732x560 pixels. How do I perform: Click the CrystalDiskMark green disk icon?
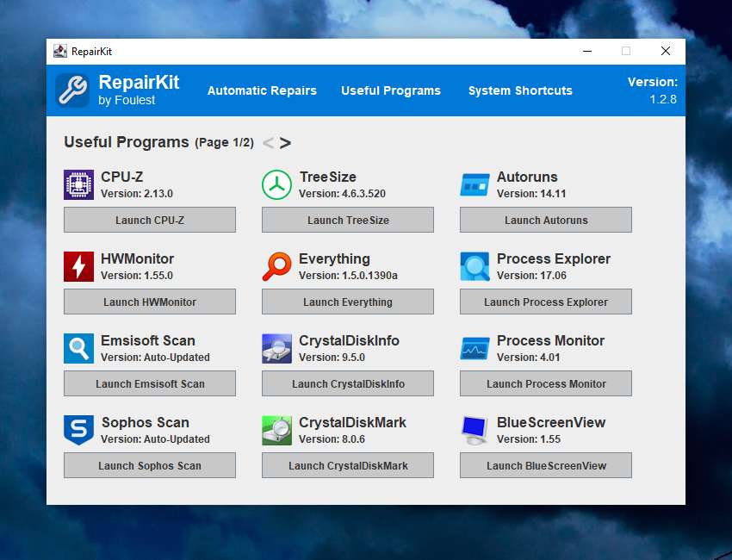click(x=276, y=430)
